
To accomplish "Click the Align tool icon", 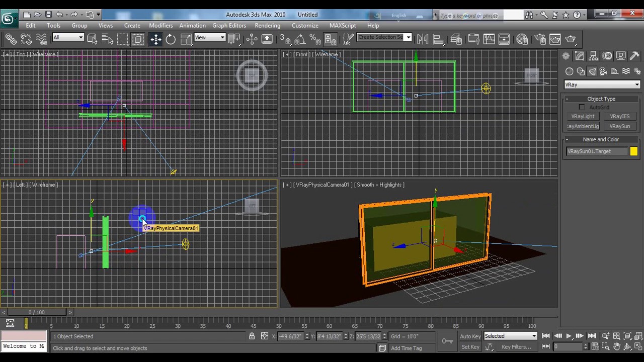I will coord(438,39).
